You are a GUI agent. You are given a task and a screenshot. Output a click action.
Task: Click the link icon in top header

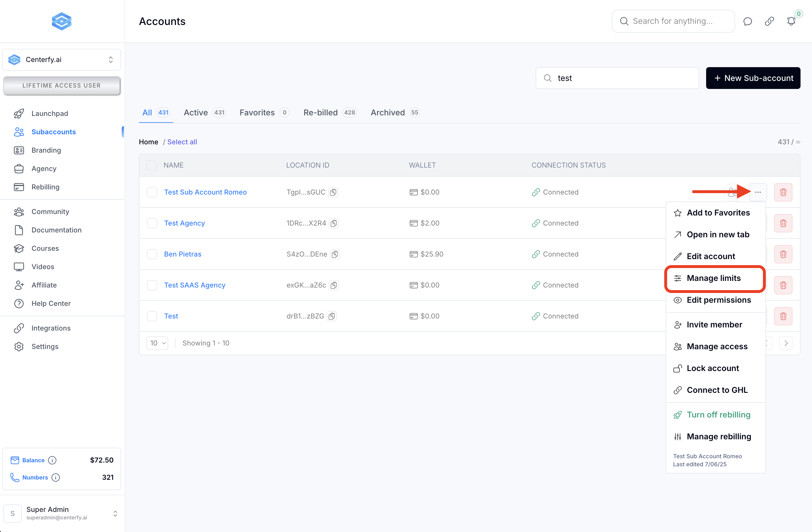pyautogui.click(x=769, y=21)
